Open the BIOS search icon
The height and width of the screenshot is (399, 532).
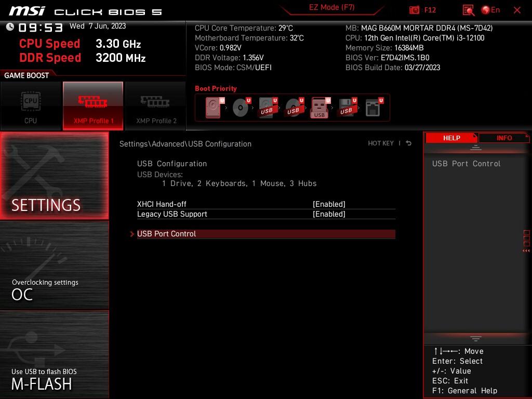coord(468,10)
